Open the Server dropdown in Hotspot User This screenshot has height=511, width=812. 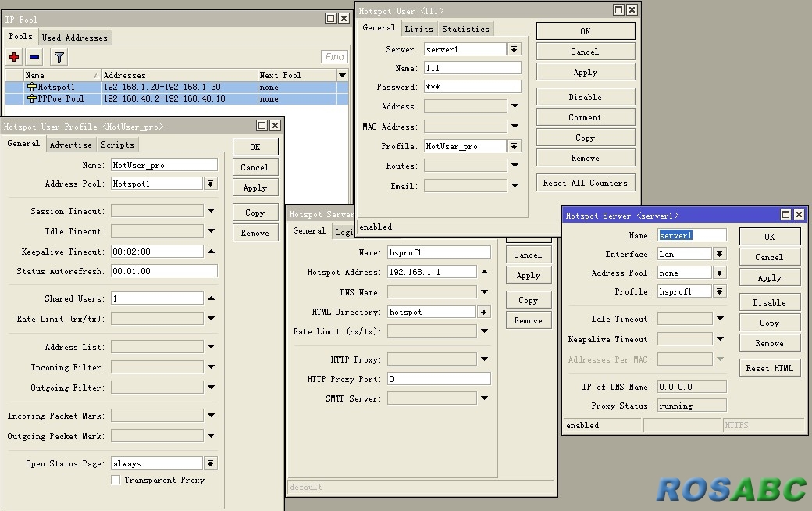(515, 49)
